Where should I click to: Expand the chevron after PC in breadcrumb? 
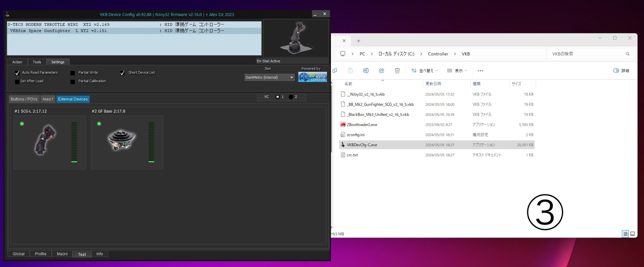pyautogui.click(x=372, y=54)
